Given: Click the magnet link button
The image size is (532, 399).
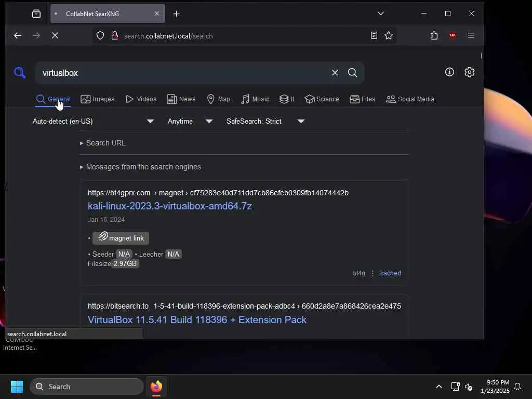Looking at the screenshot, I should point(121,238).
